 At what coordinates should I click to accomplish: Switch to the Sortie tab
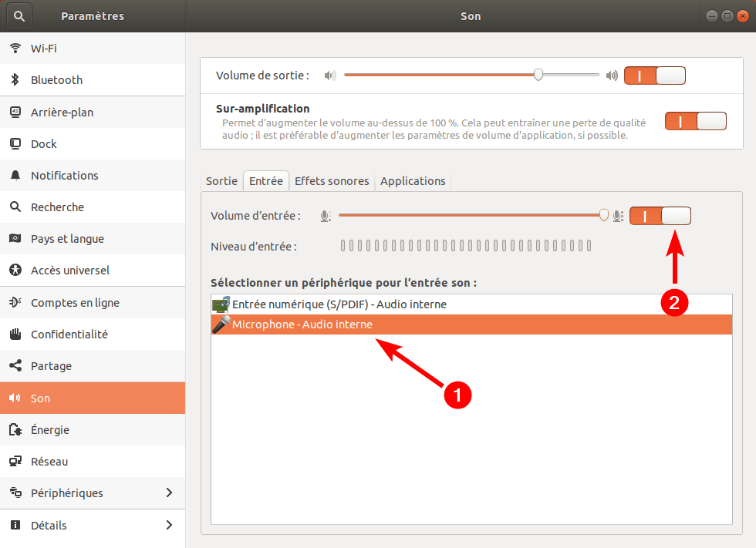222,181
